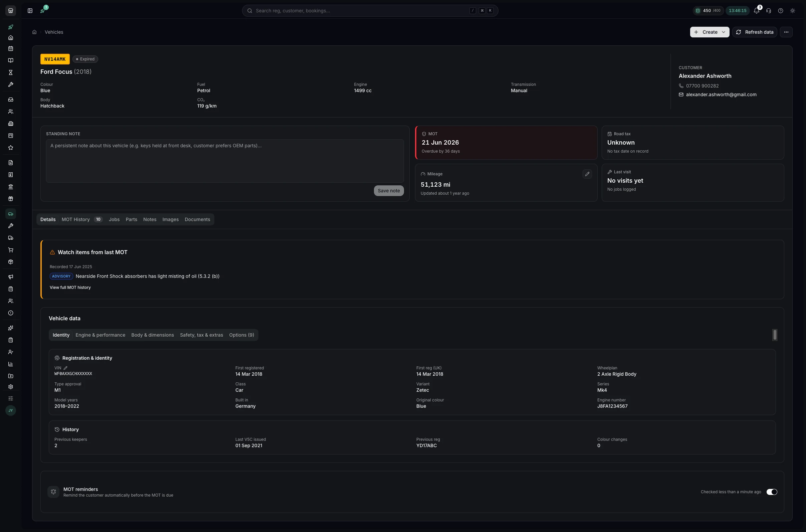
Task: Open the kanban board sidebar icon
Action: (x=10, y=136)
